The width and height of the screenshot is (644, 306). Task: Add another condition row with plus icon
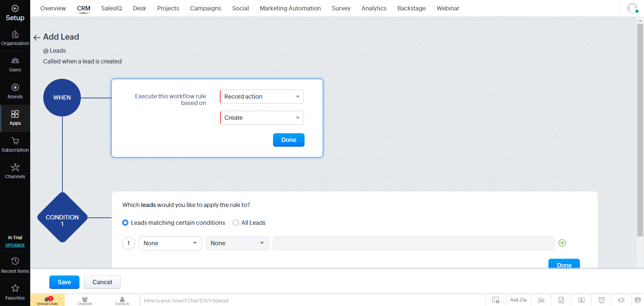tap(562, 243)
